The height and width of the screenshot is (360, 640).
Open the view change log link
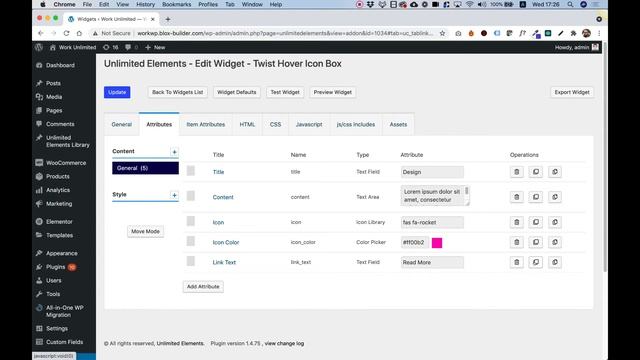tap(284, 344)
